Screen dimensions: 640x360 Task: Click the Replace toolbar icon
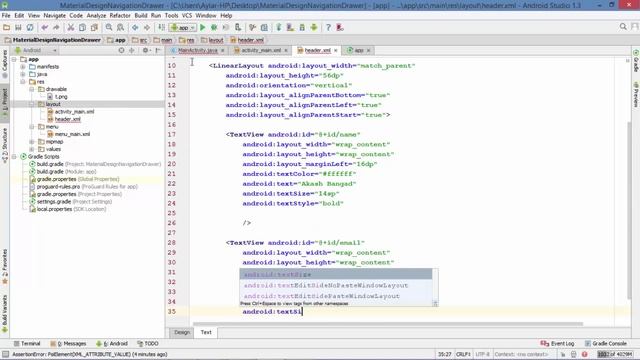(x=120, y=27)
